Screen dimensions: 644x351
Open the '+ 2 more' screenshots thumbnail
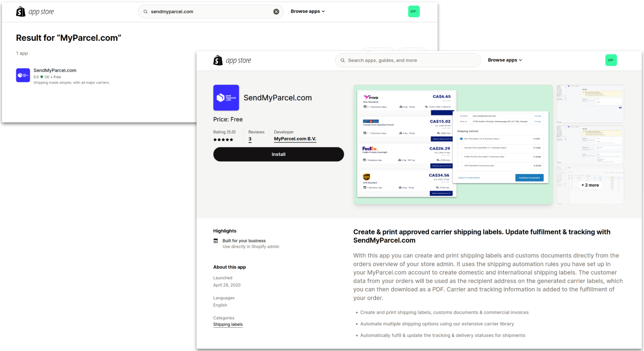[x=590, y=185]
